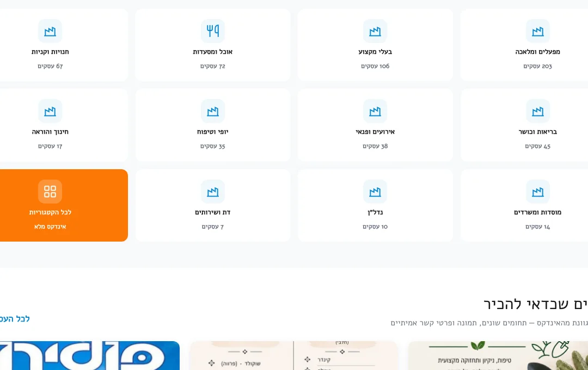Select the fork-and-knife icon for אוכל ומסעדות
This screenshot has height=370, width=588.
[213, 31]
